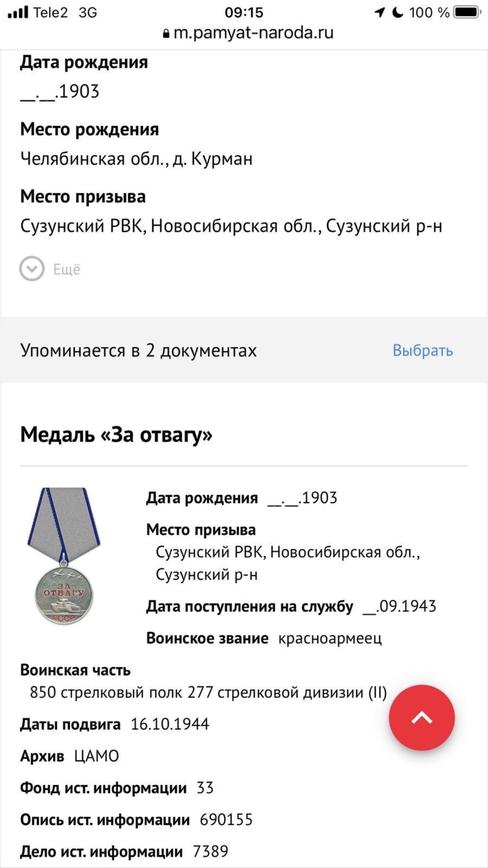Tap the "Ещё" expand label text

[67, 269]
